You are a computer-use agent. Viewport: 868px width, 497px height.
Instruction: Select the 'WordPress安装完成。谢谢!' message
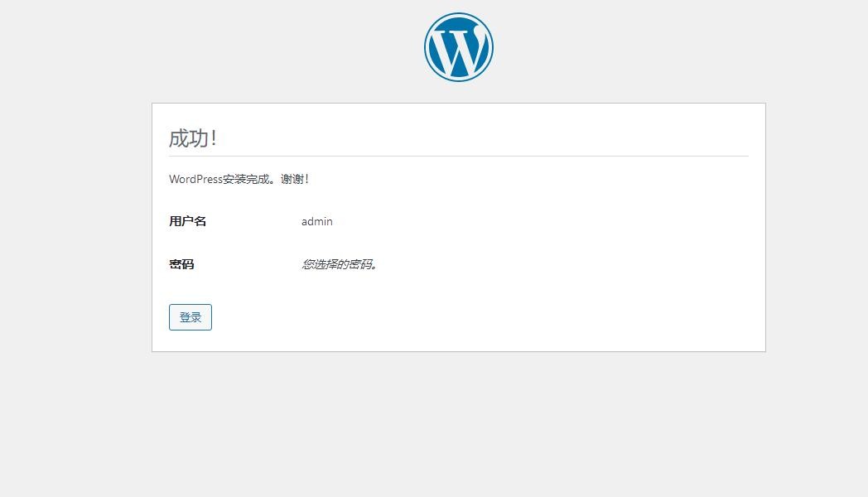click(239, 179)
